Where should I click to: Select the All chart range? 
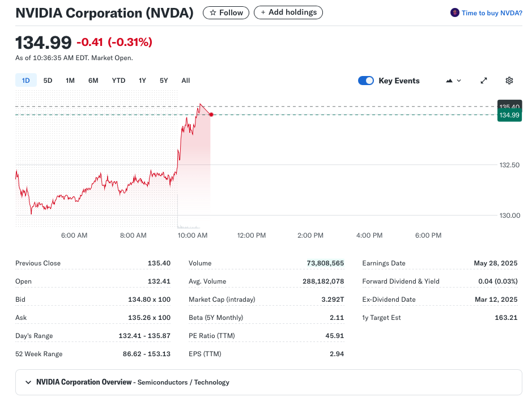click(x=186, y=81)
